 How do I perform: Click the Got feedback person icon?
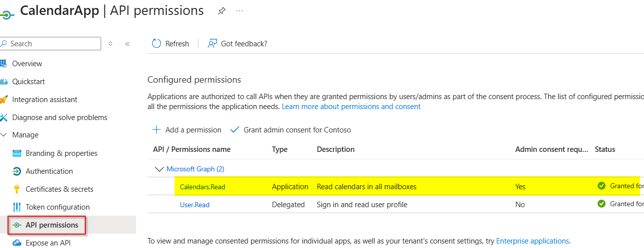coord(212,44)
